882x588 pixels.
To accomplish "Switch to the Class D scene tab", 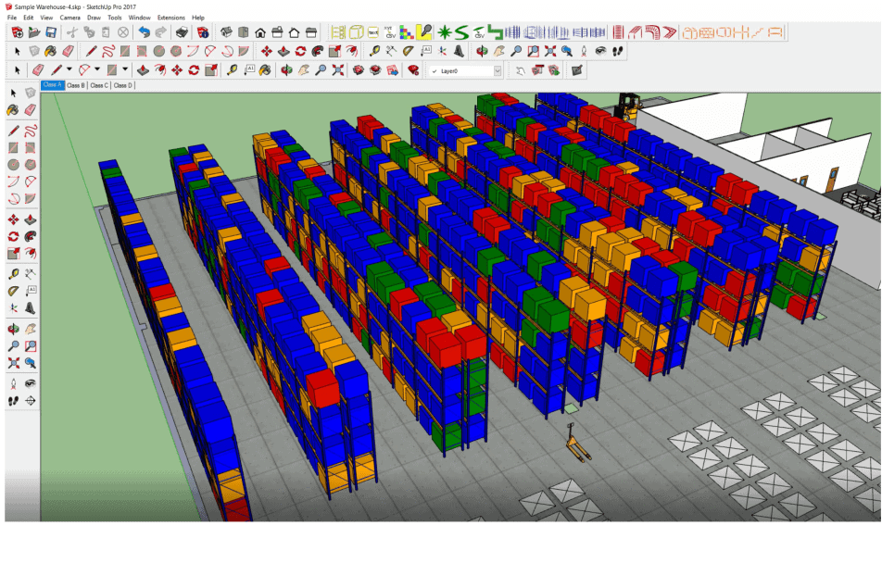I will [122, 85].
